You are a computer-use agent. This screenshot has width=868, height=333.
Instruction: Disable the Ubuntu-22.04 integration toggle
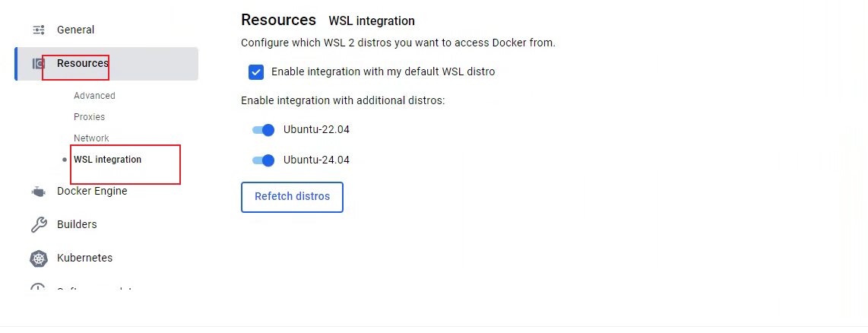[x=263, y=130]
